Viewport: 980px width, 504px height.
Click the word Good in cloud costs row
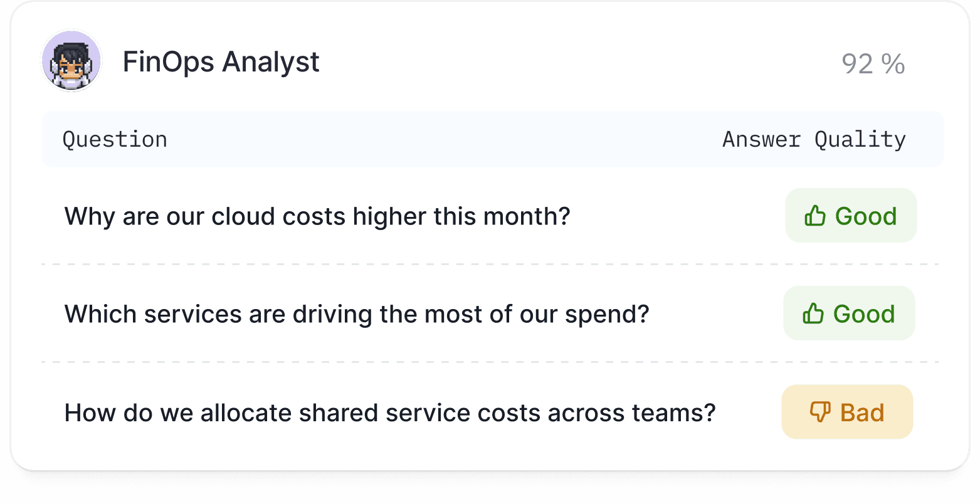[866, 216]
